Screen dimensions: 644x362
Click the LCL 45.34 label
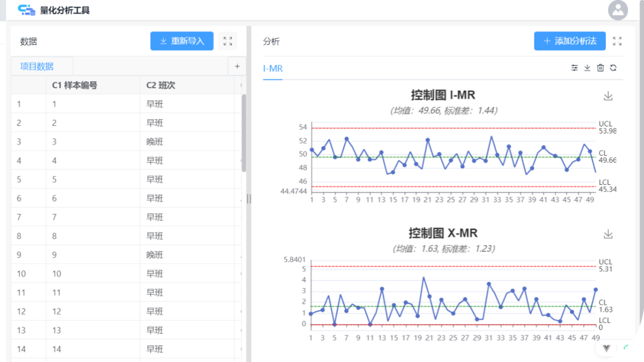tap(607, 185)
